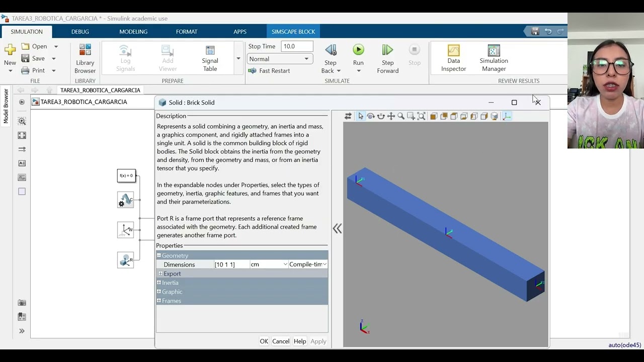
Task: Open the Save dropdown arrow
Action: pos(54,58)
